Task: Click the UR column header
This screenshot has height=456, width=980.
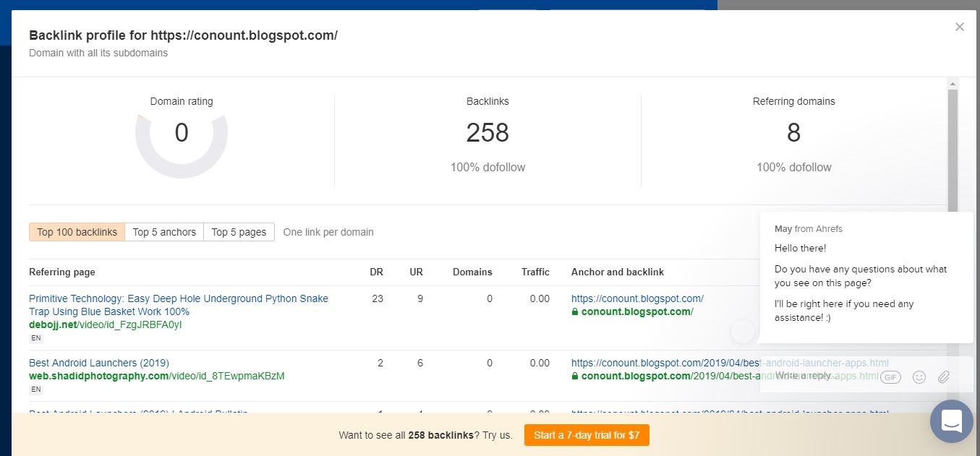Action: 415,272
